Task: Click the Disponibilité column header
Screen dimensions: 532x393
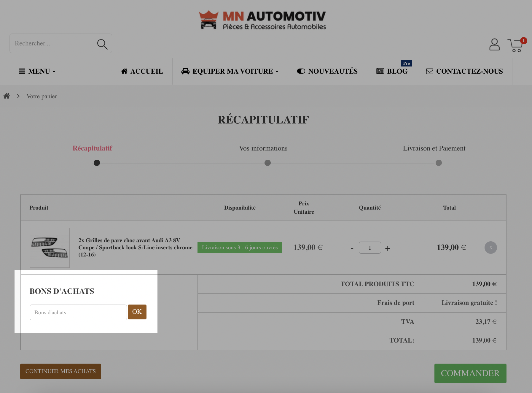Action: click(x=240, y=208)
